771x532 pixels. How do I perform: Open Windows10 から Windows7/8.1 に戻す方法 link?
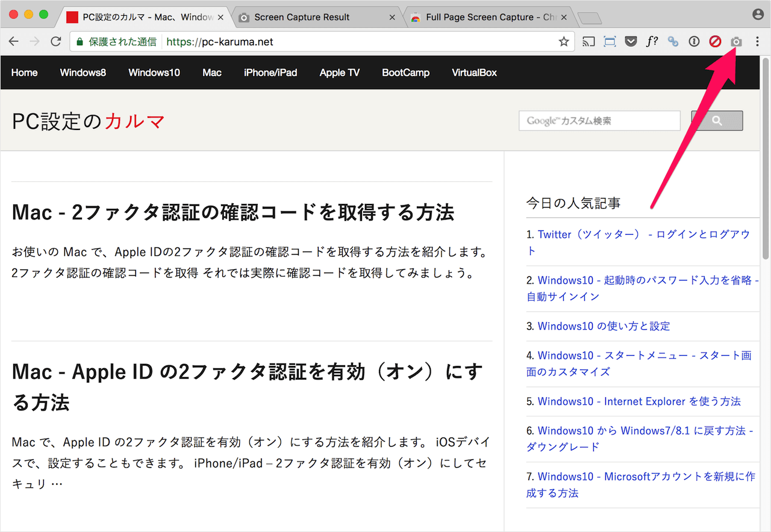640,439
